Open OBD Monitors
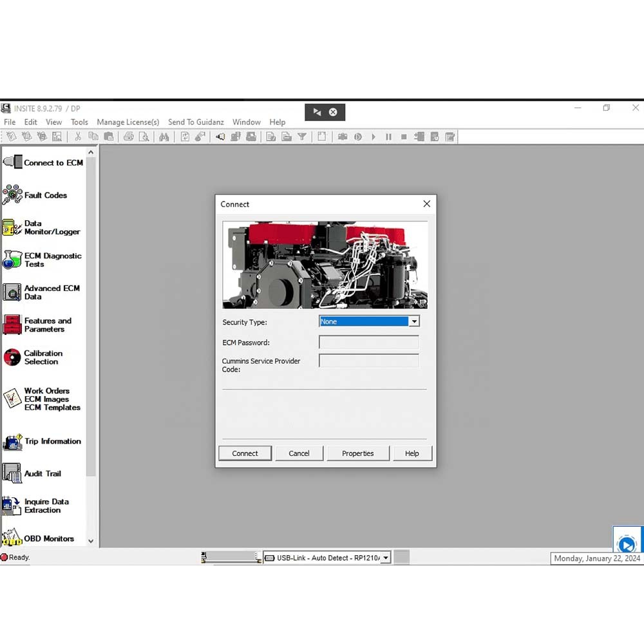The height and width of the screenshot is (644, 644). (x=38, y=538)
